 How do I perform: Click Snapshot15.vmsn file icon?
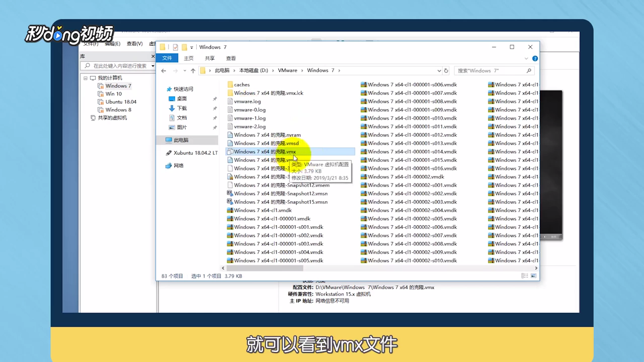(x=230, y=202)
